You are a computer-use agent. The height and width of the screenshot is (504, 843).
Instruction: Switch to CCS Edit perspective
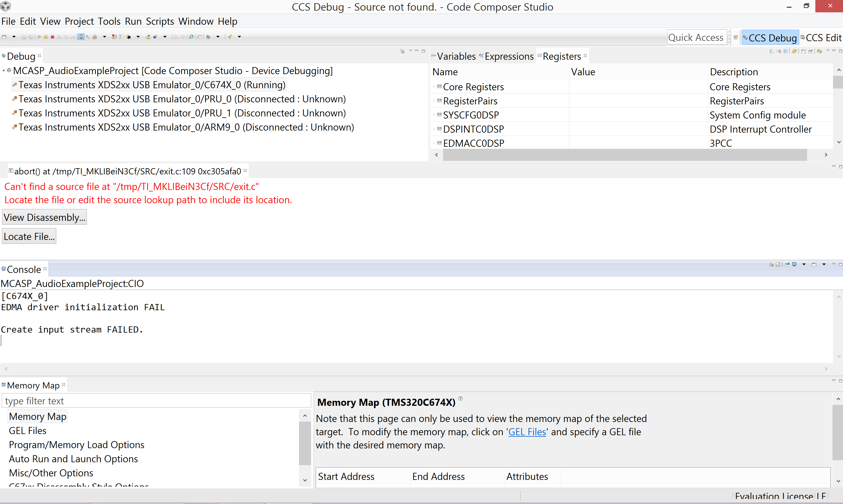[x=821, y=38]
